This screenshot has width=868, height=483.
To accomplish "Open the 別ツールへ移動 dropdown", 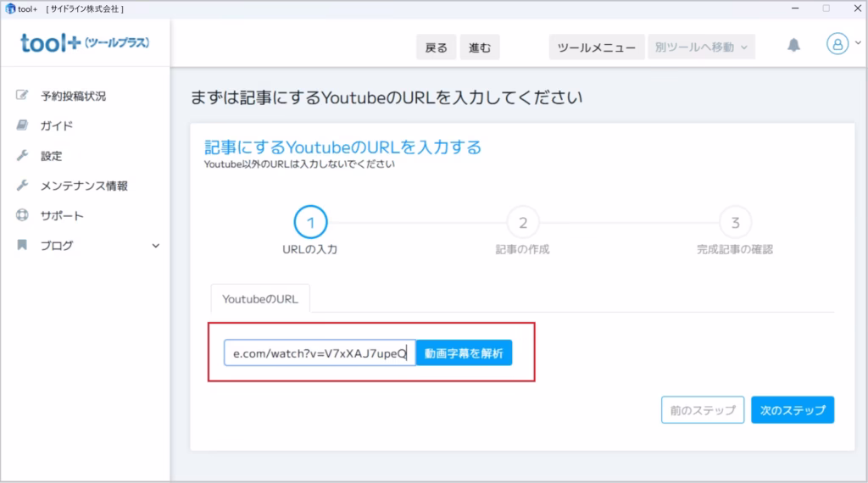I will pyautogui.click(x=700, y=47).
